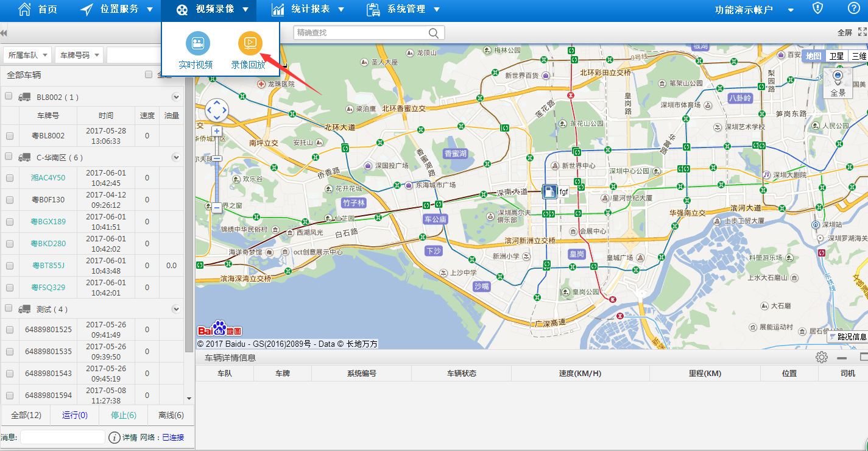Image resolution: width=868 pixels, height=451 pixels.
Task: Select checkbox for device 64889801525
Action: (10, 330)
